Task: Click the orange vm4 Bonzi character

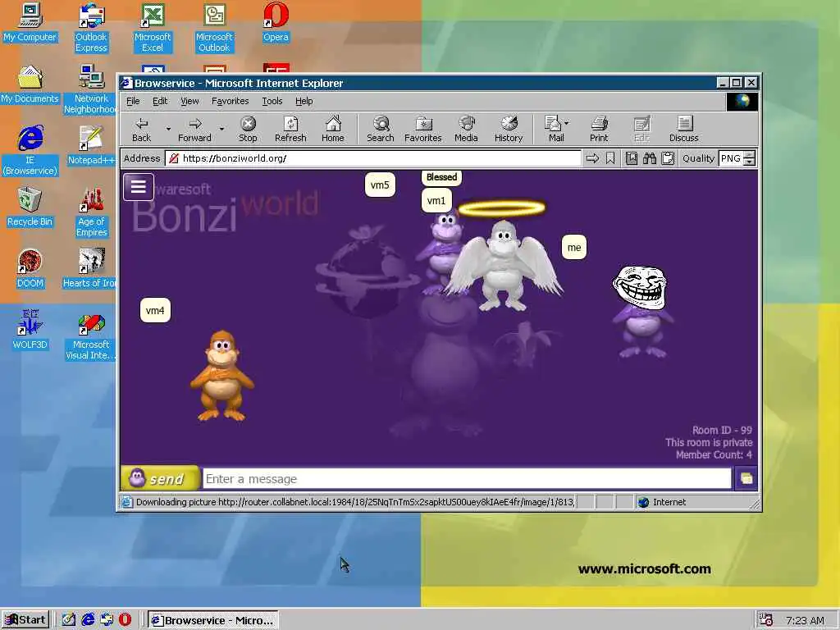Action: point(221,376)
